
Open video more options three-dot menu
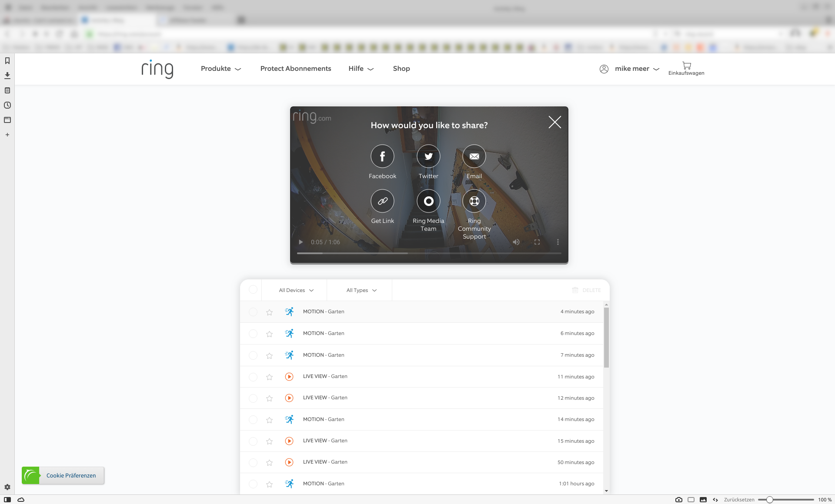point(558,242)
